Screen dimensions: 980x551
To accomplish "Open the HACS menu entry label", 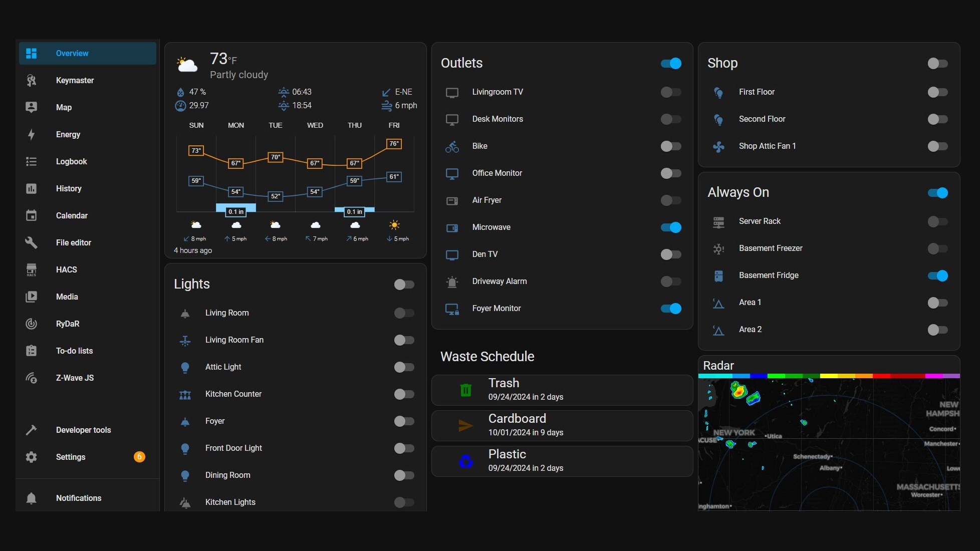I will 67,269.
